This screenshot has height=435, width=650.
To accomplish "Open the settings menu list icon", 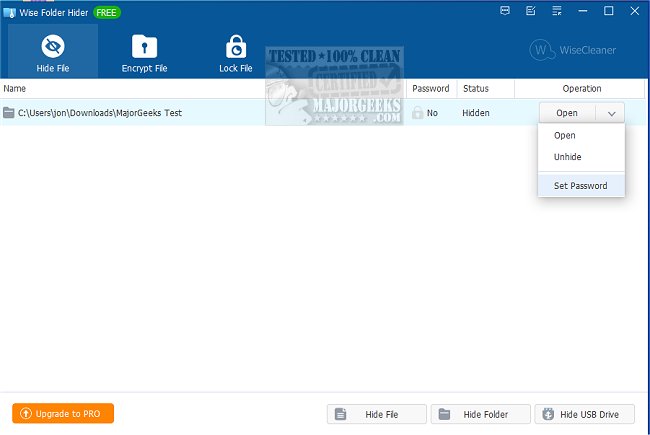I will 557,11.
